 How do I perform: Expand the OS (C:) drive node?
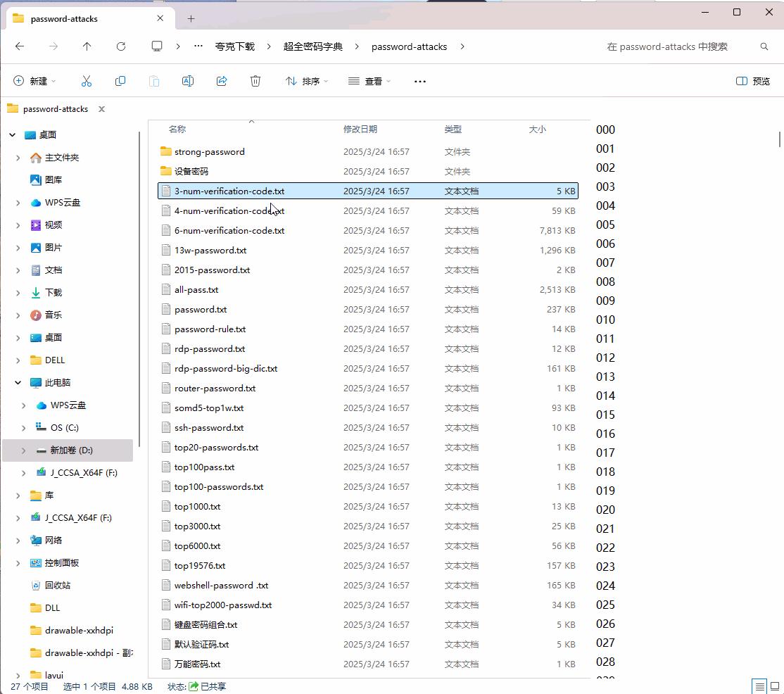tap(23, 428)
